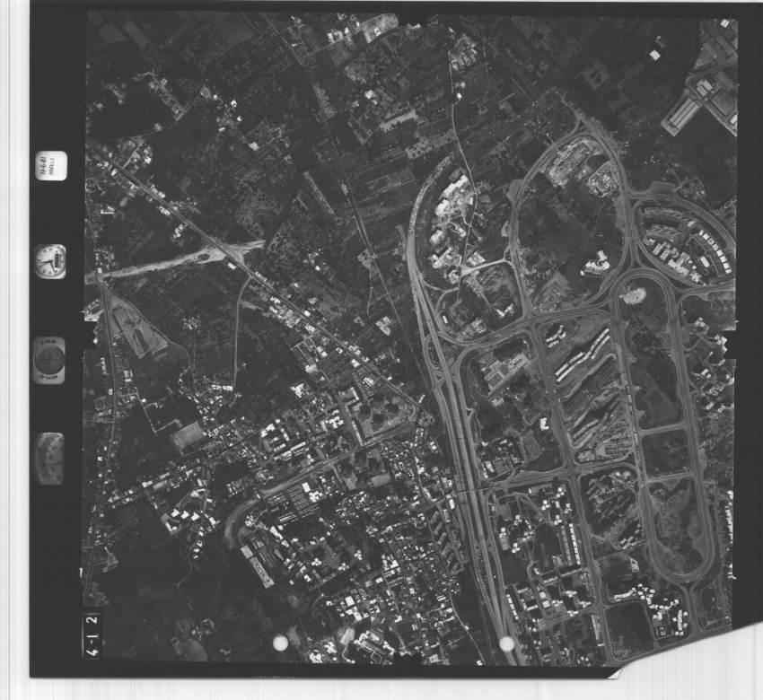Click the date label plate in left margin
Viewport: 763px width, 700px height.
tap(49, 167)
